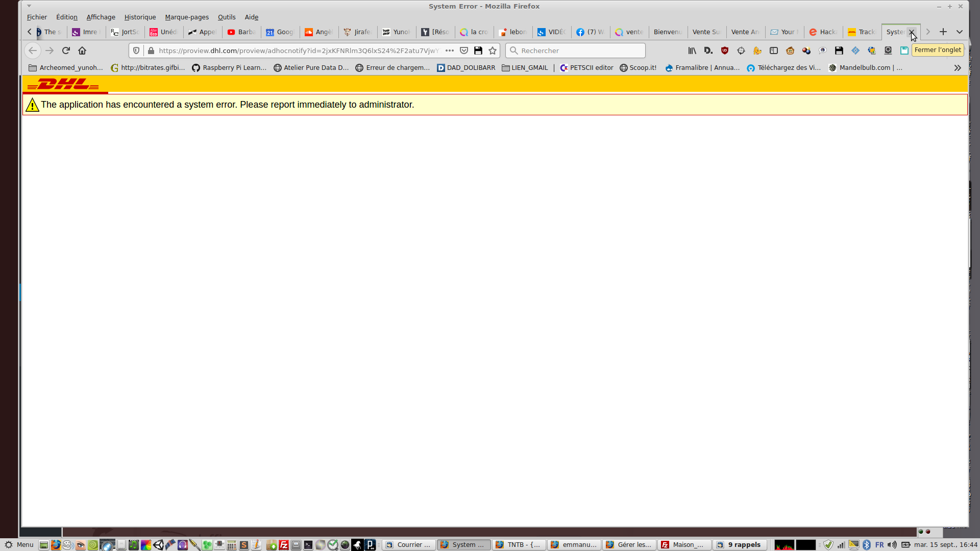Image resolution: width=980 pixels, height=551 pixels.
Task: Bookmark this page with the star
Action: [x=493, y=51]
